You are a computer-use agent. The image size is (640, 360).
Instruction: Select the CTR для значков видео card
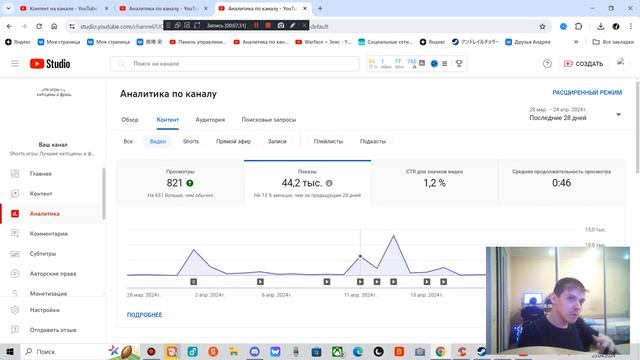435,183
